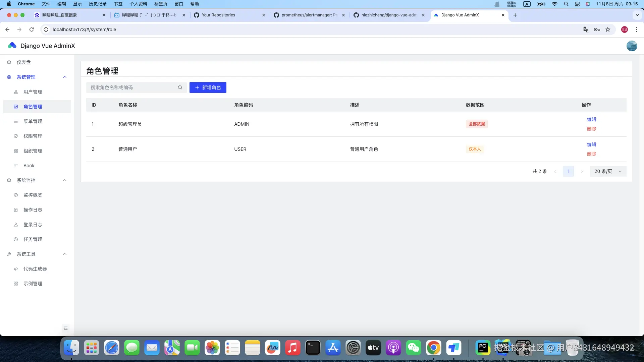
Task: Open the 历史记录 menu in menu bar
Action: (98, 4)
